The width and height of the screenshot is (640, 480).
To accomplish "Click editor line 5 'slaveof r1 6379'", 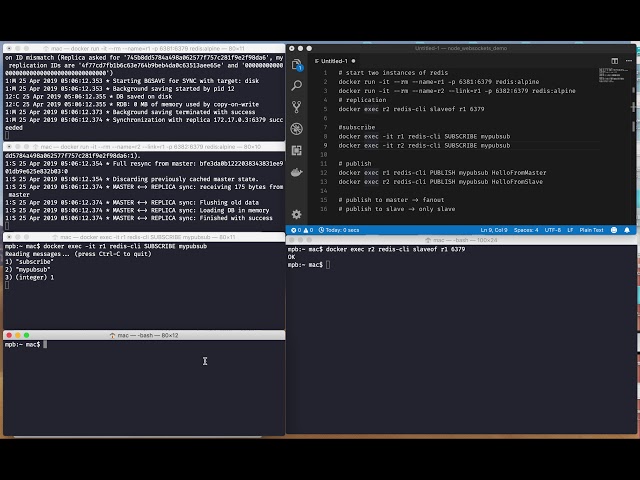I will click(411, 109).
